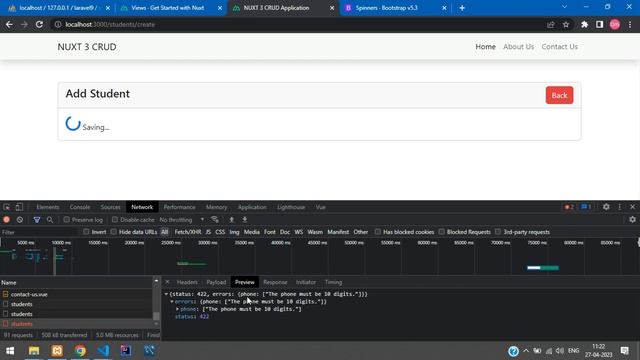Activate DevTools inspect element picker
The image size is (640, 360).
click(x=7, y=207)
